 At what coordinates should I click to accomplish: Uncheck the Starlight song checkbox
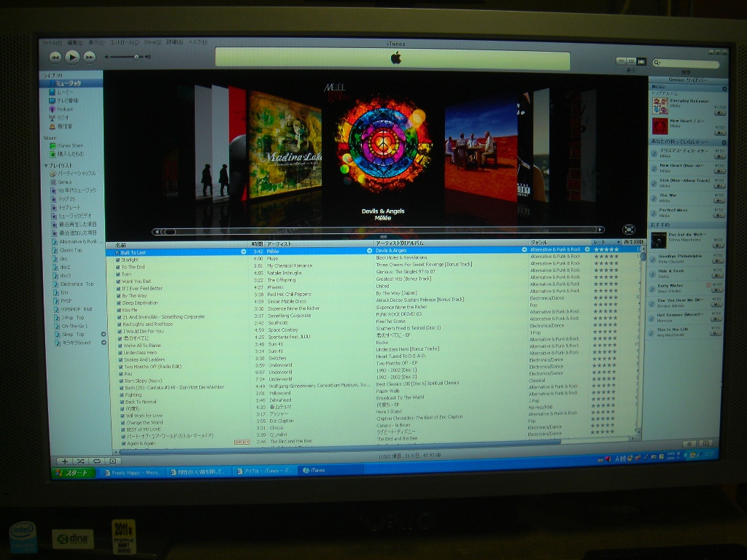click(117, 260)
